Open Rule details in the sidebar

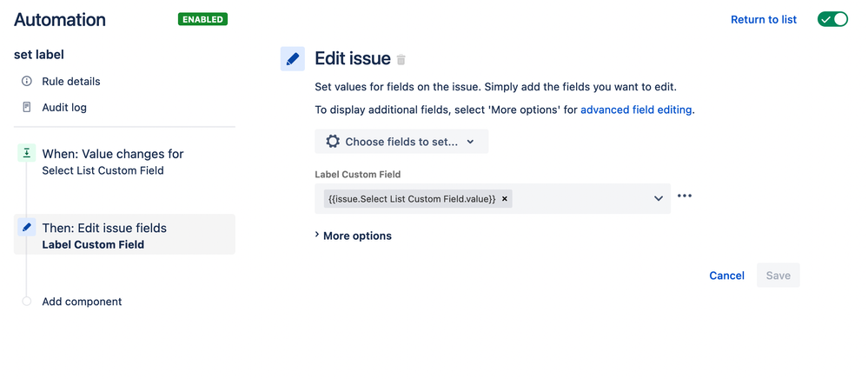click(x=71, y=82)
